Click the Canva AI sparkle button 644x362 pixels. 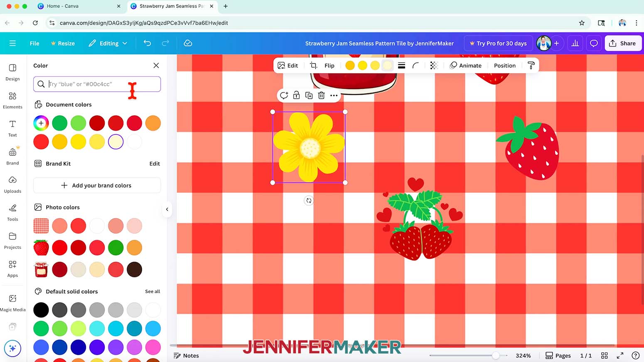click(x=12, y=348)
